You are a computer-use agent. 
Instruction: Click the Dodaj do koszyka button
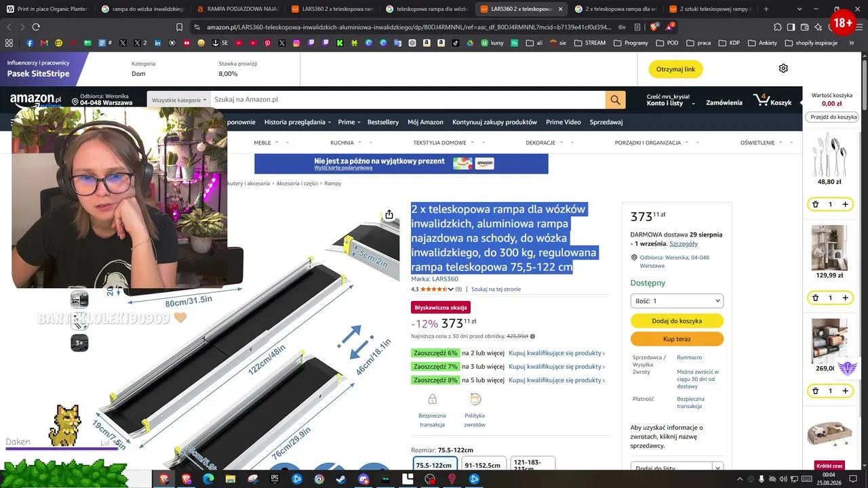click(677, 321)
